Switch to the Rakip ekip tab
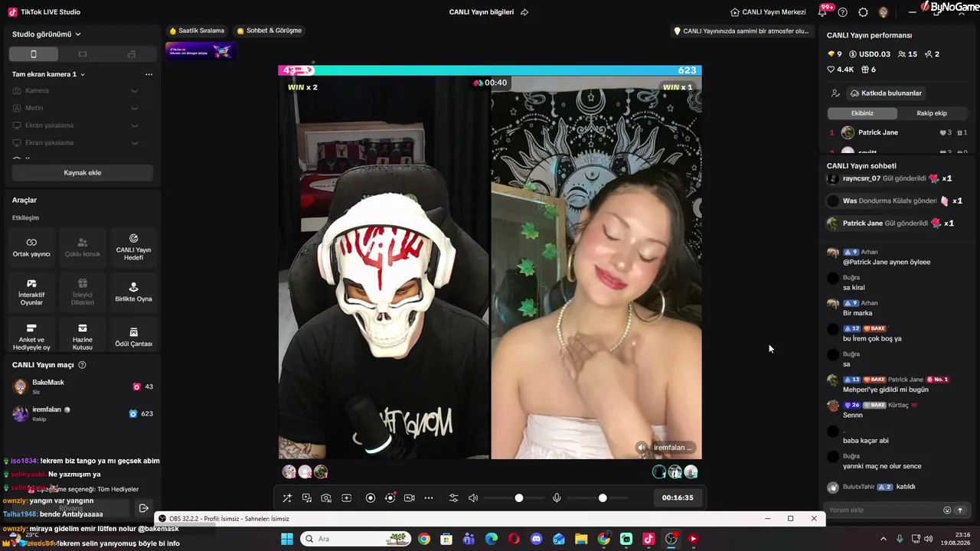 coord(932,113)
